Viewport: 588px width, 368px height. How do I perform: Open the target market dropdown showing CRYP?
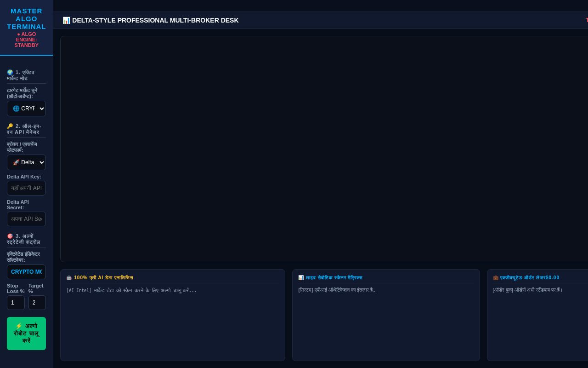(26, 109)
